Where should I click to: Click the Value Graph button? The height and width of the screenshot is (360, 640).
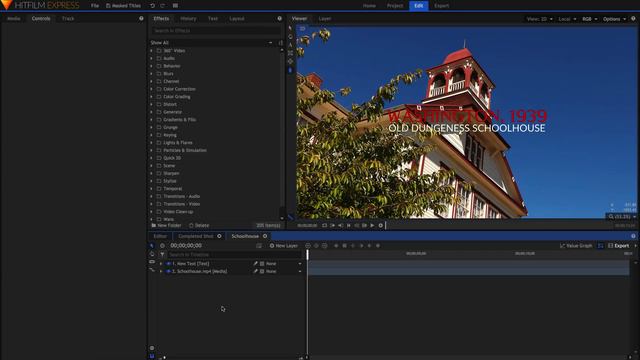pos(576,246)
